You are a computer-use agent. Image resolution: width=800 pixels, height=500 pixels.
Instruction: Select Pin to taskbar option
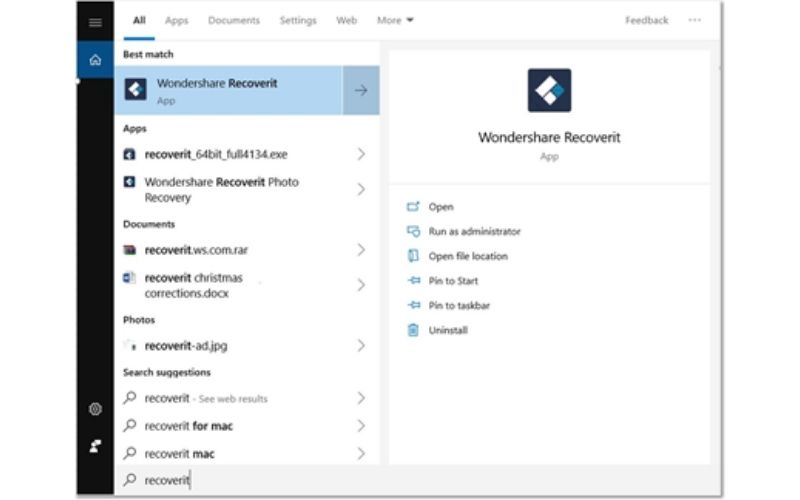point(459,305)
